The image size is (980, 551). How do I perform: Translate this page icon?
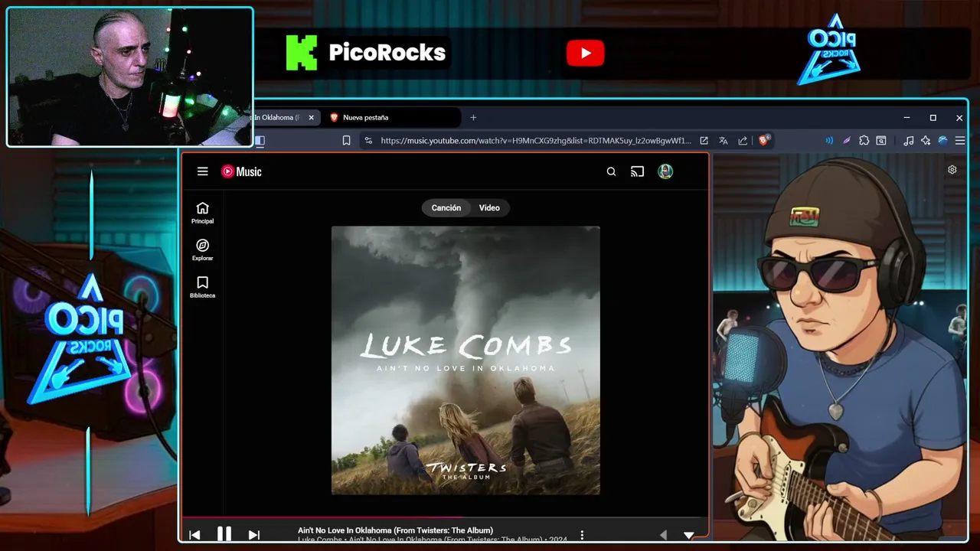pos(723,140)
